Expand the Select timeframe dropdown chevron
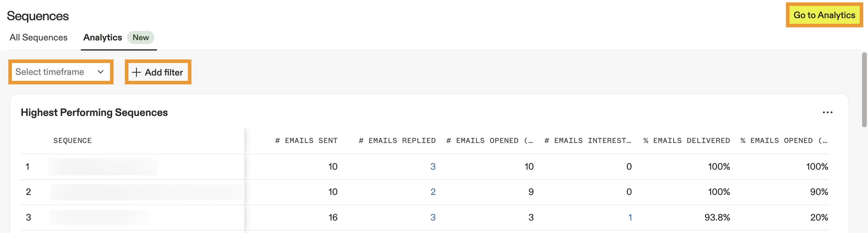Screen dimensions: 868x233 (x=100, y=72)
